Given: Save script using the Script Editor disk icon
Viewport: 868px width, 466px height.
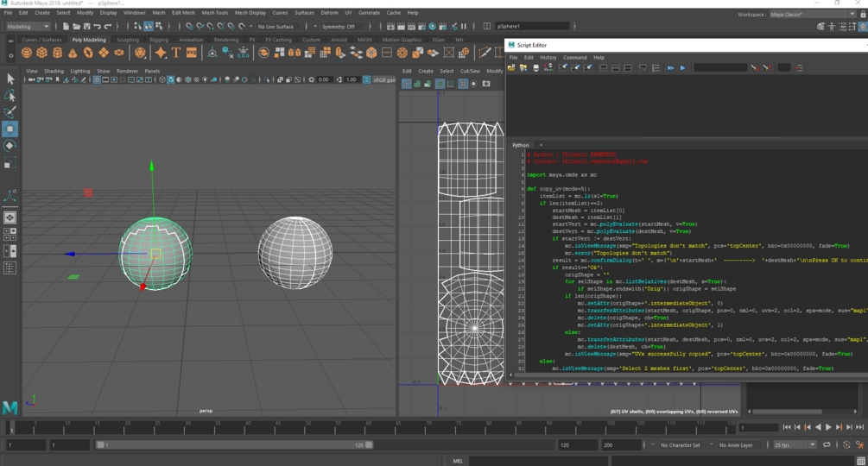Looking at the screenshot, I should (x=535, y=67).
